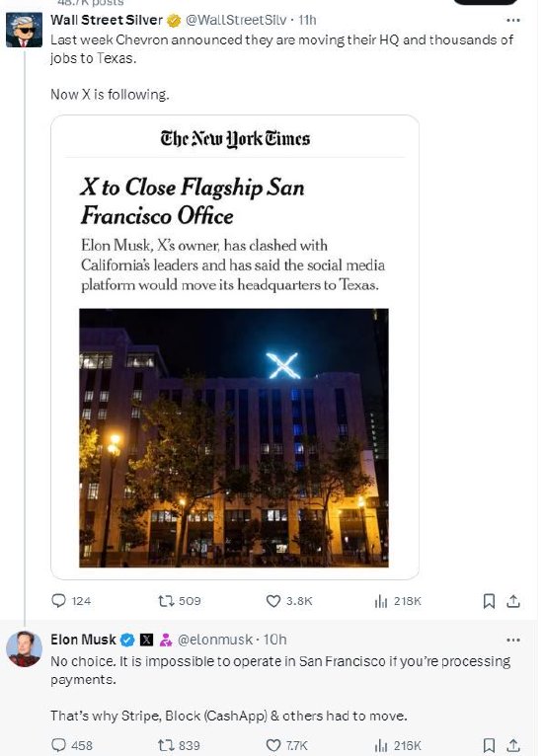Like the Wall Street Silver post
The image size is (543, 756).
pos(289,601)
